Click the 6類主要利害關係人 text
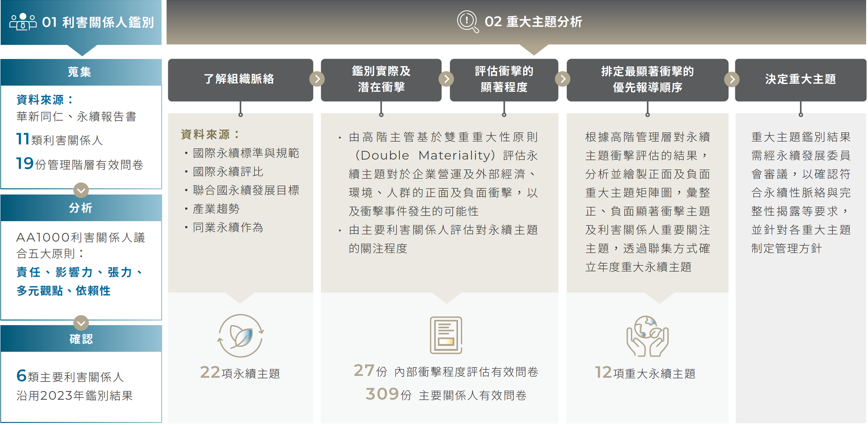This screenshot has width=868, height=425. point(70,376)
